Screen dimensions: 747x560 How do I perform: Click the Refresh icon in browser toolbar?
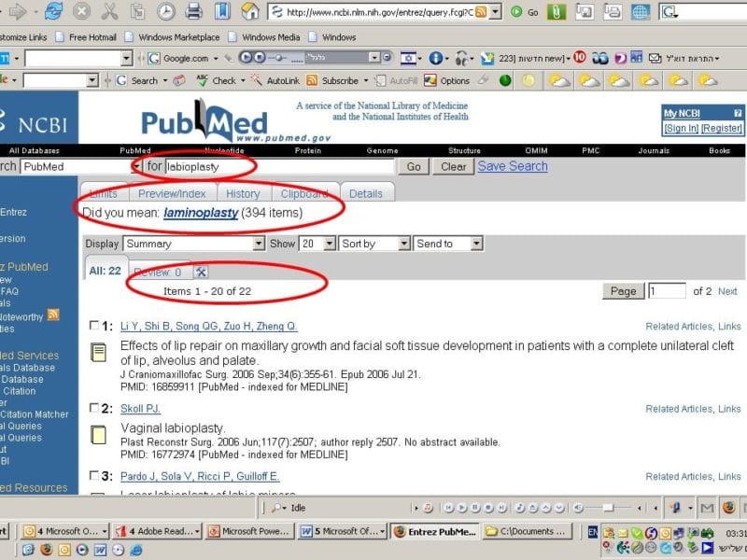[x=53, y=12]
